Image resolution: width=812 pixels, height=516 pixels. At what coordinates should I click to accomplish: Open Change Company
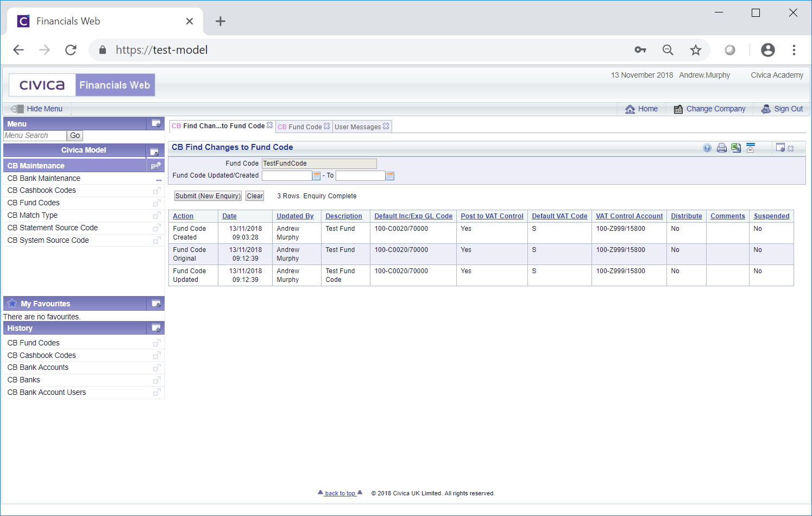point(710,109)
